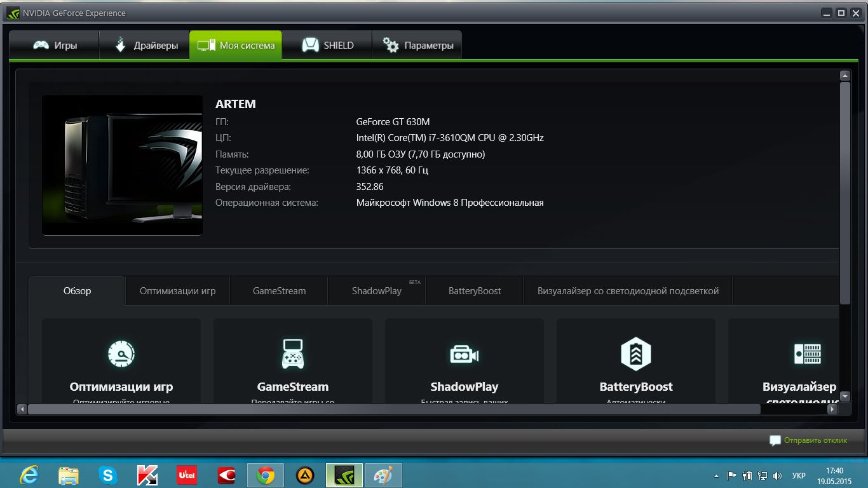
Task: Open the BatteryBoost sub-tab
Action: [x=475, y=291]
